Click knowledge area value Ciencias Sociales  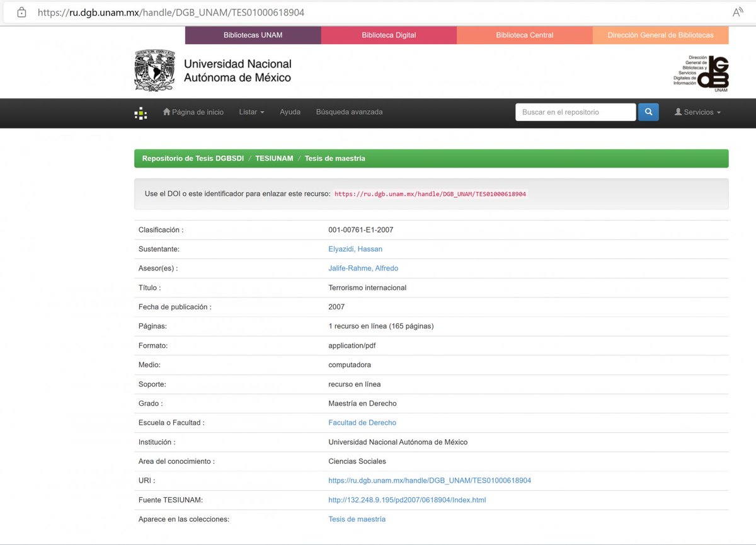tap(357, 461)
